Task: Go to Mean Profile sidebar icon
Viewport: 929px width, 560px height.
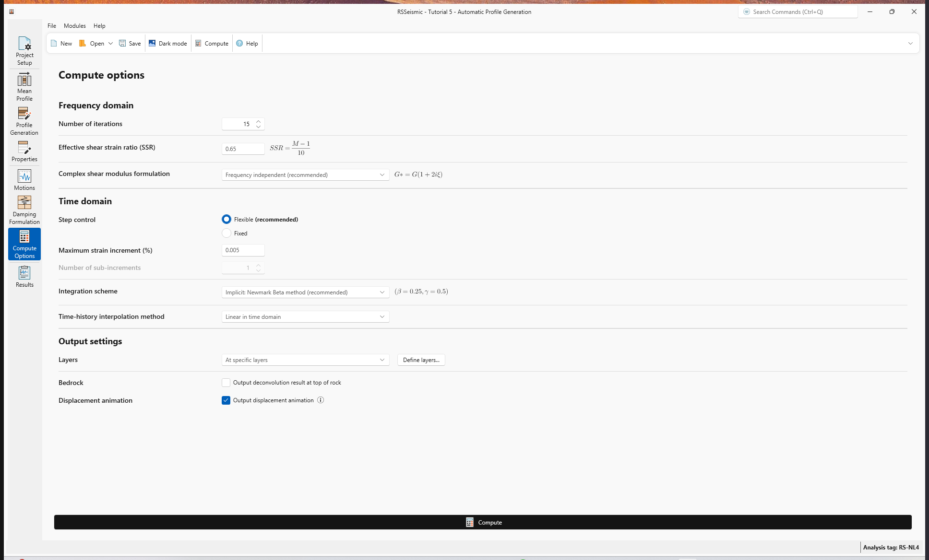Action: pyautogui.click(x=24, y=87)
